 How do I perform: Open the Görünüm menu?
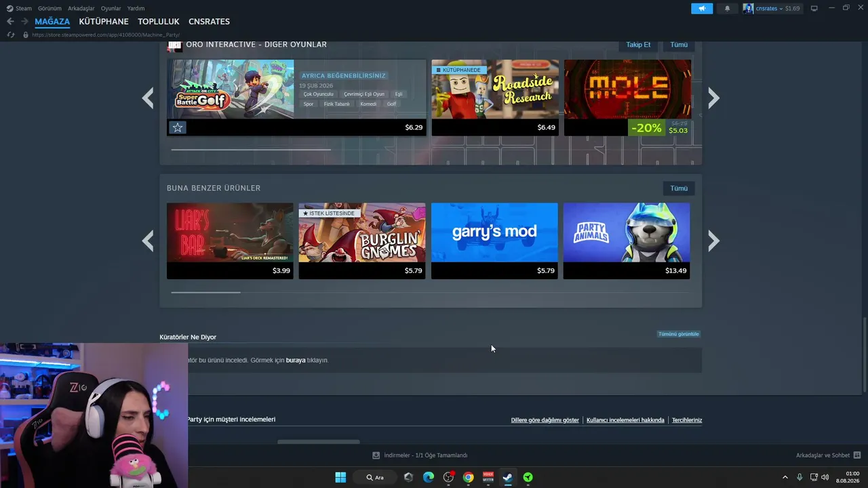point(50,8)
